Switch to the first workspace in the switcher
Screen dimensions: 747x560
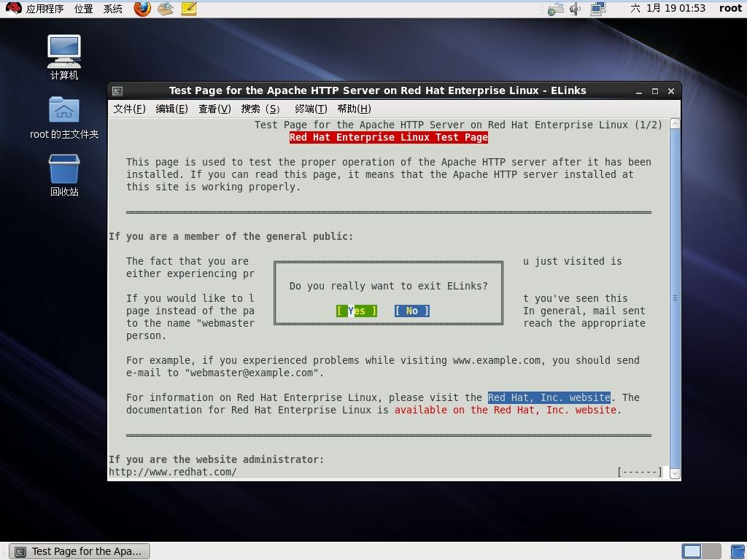click(x=692, y=551)
